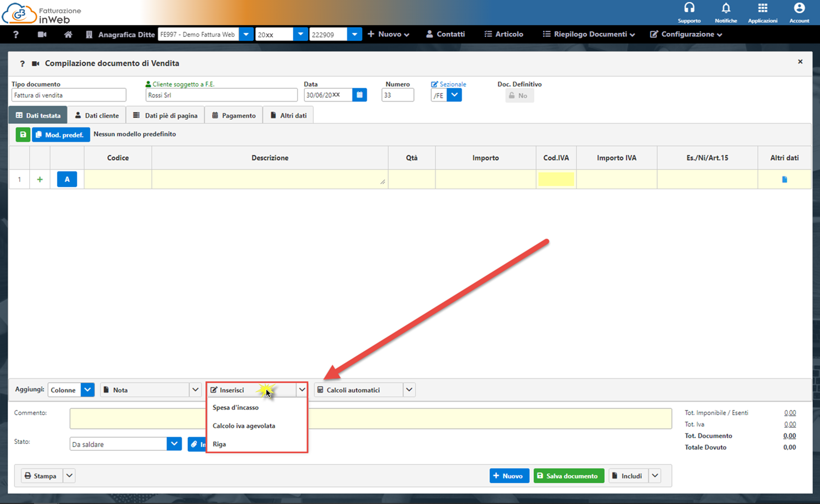Expand the company selector dropdown

[246, 35]
